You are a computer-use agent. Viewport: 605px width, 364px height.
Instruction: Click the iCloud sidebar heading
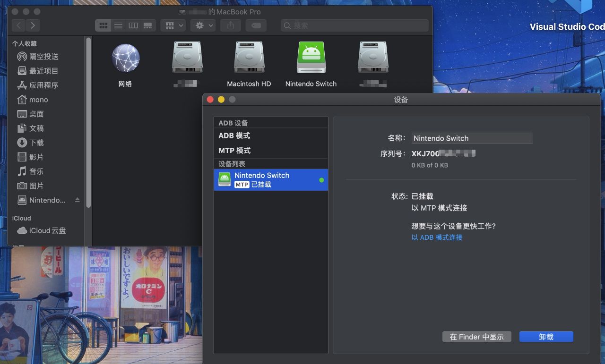22,218
